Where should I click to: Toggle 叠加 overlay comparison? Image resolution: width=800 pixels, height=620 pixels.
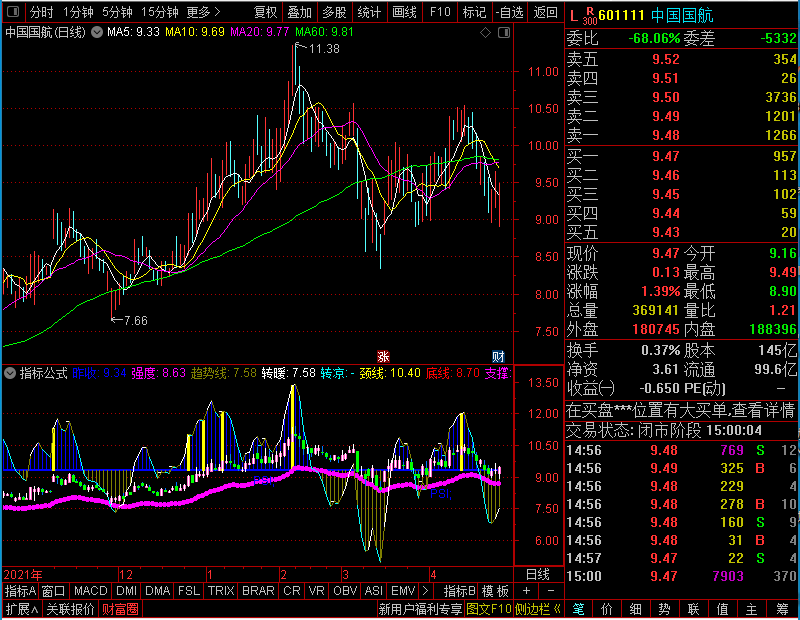pyautogui.click(x=299, y=12)
